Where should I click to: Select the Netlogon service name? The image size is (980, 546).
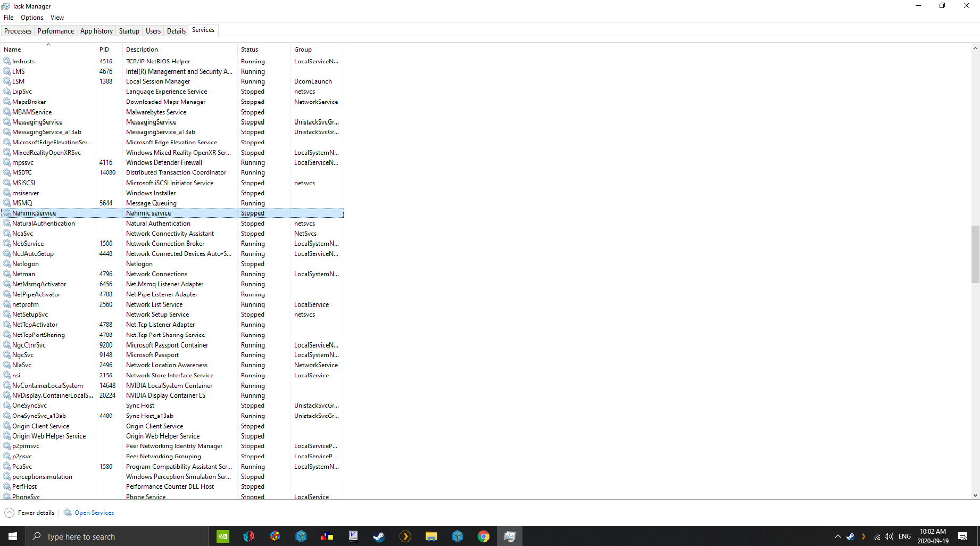coord(26,264)
